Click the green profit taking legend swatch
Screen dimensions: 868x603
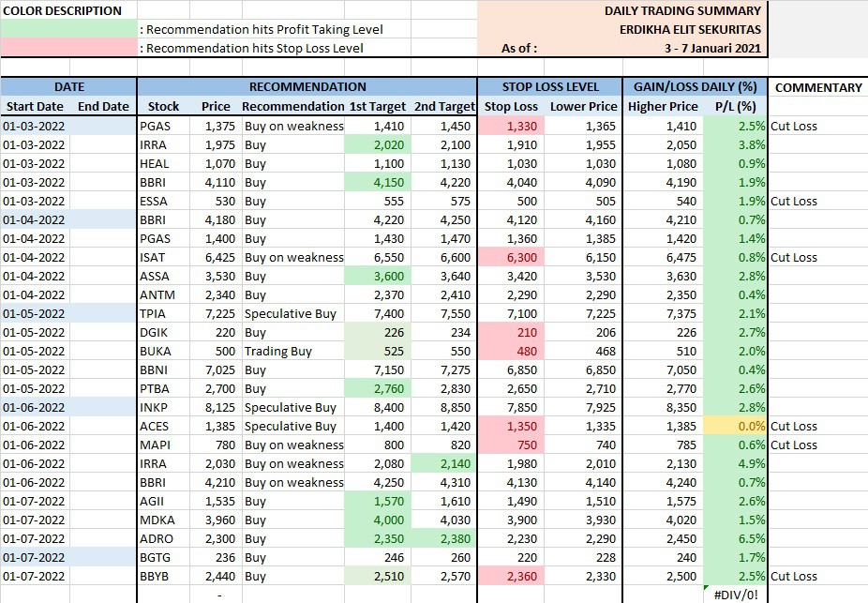pyautogui.click(x=68, y=29)
